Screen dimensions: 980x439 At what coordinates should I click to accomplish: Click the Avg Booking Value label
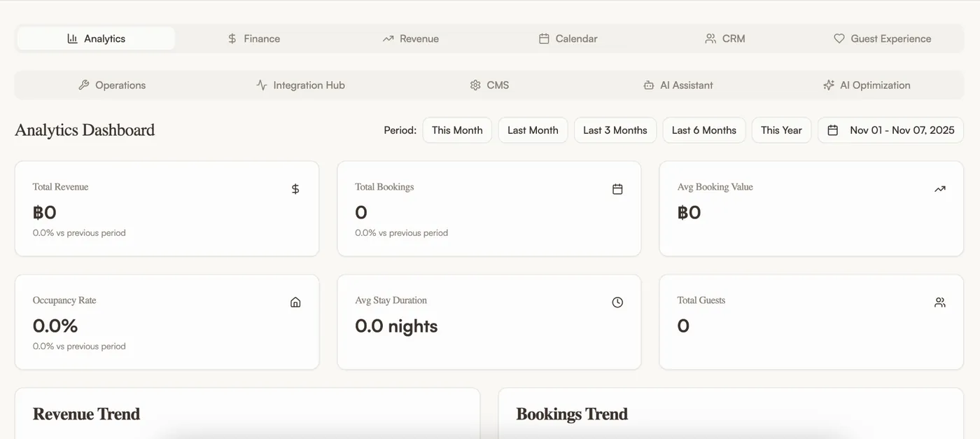[715, 187]
